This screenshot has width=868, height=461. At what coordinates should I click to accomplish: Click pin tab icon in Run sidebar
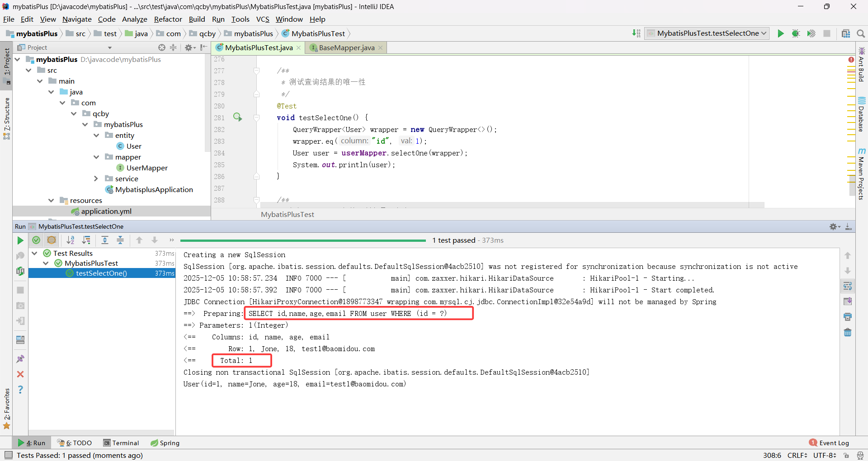coord(20,359)
